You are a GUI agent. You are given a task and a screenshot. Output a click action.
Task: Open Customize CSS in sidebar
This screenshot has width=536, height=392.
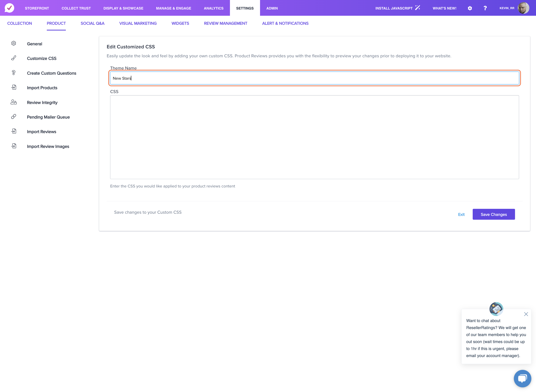42,58
